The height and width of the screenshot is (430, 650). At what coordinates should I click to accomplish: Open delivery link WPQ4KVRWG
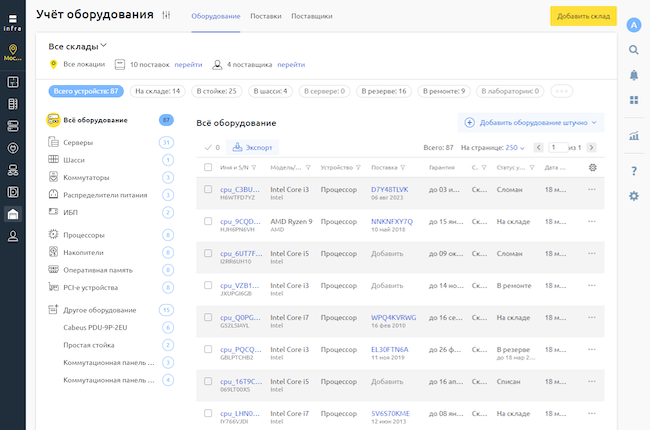(393, 318)
